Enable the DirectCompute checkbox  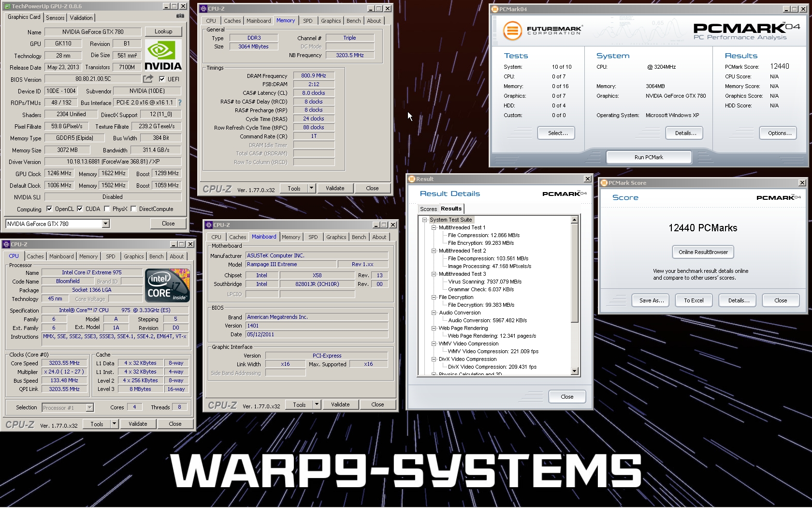[x=133, y=209]
